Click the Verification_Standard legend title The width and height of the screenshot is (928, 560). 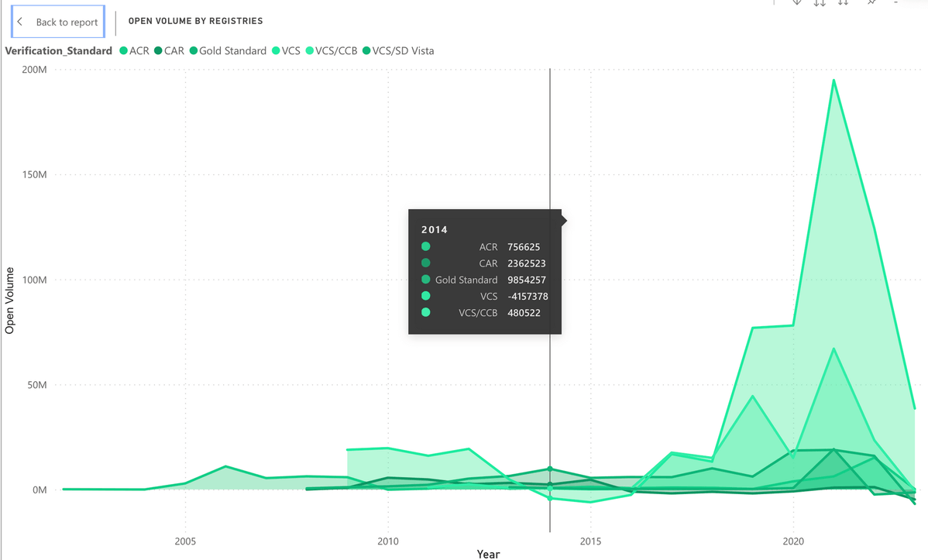tap(58, 51)
